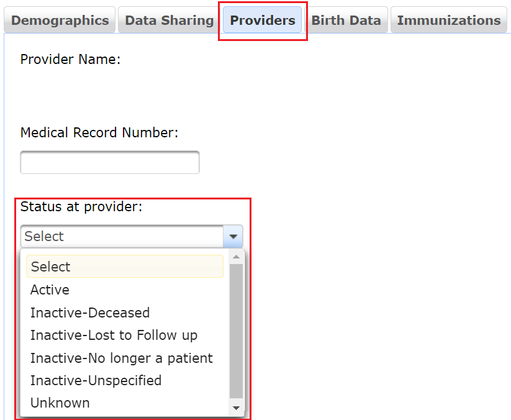Click the Status at provider combo box text
This screenshot has width=511, height=420.
[x=122, y=236]
